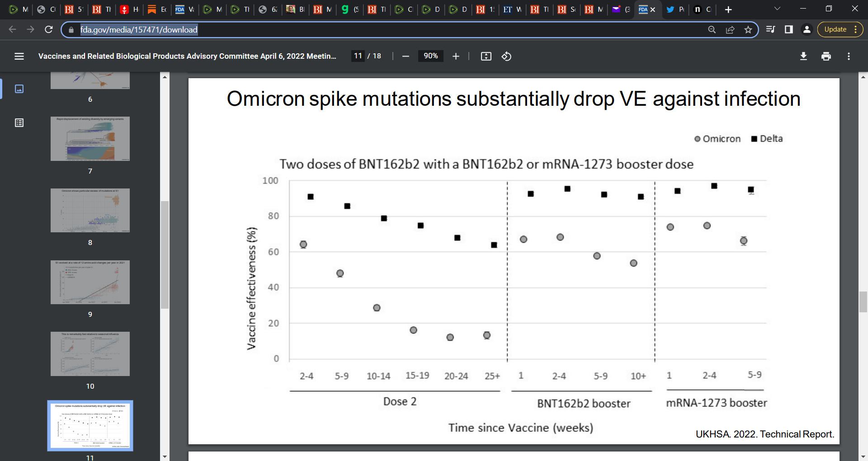Open Chrome profile avatar menu

[x=807, y=29]
